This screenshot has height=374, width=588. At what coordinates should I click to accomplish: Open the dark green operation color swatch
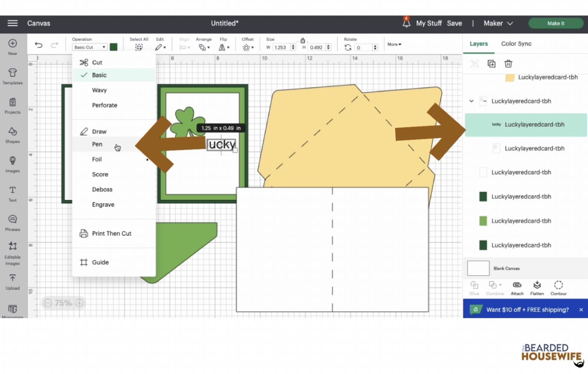[114, 47]
